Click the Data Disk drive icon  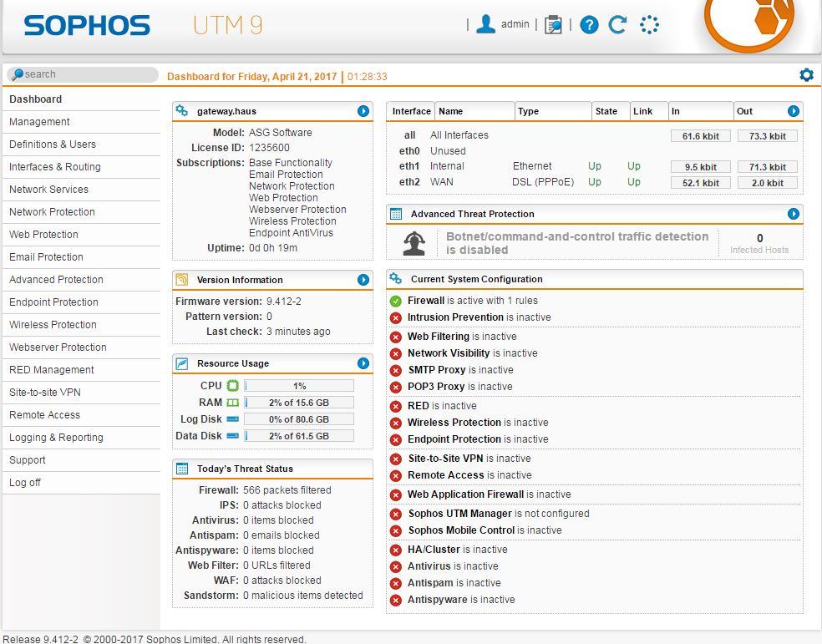(233, 435)
